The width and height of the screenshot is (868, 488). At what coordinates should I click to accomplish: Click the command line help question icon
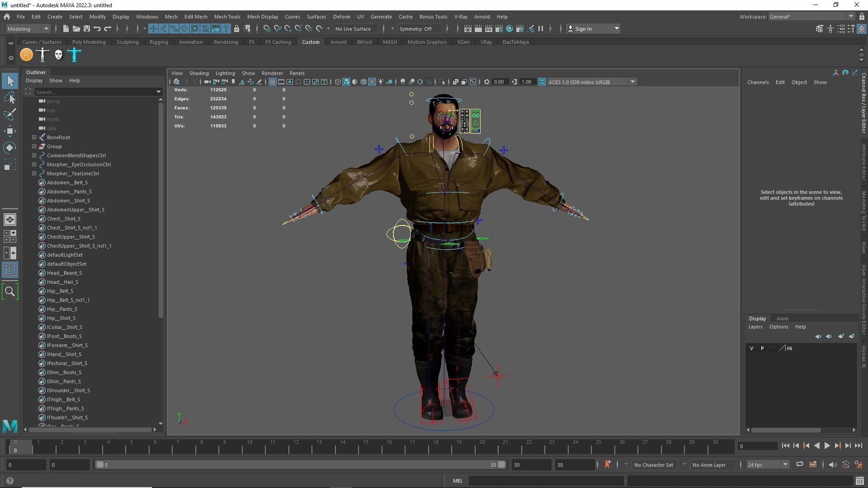(10, 481)
